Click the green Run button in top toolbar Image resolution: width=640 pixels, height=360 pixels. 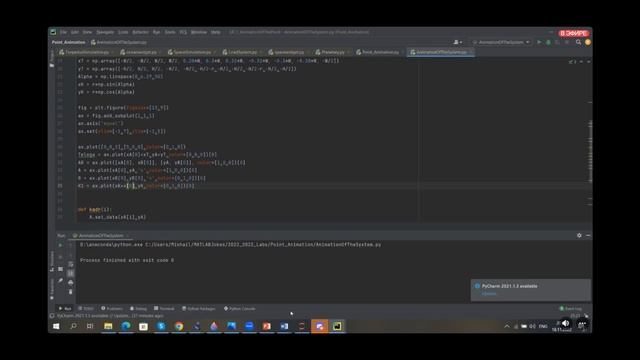pyautogui.click(x=539, y=42)
